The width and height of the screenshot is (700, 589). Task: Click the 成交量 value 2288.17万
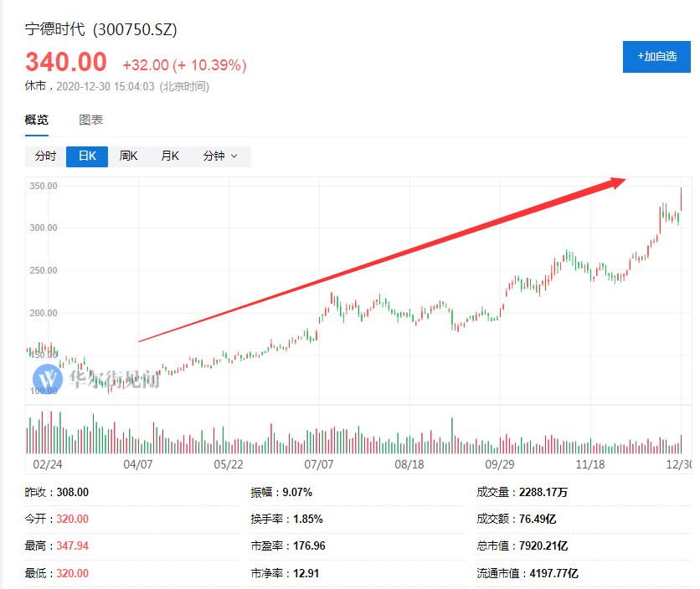pos(543,492)
